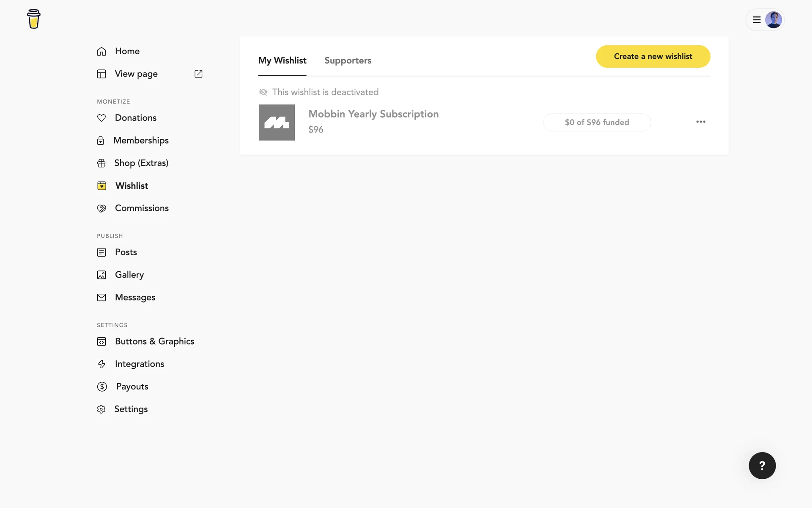Select the My Wishlist tab
The image size is (812, 508).
pyautogui.click(x=282, y=61)
